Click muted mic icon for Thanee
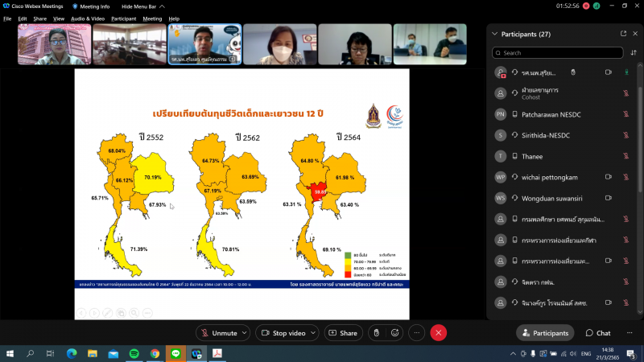 [626, 156]
